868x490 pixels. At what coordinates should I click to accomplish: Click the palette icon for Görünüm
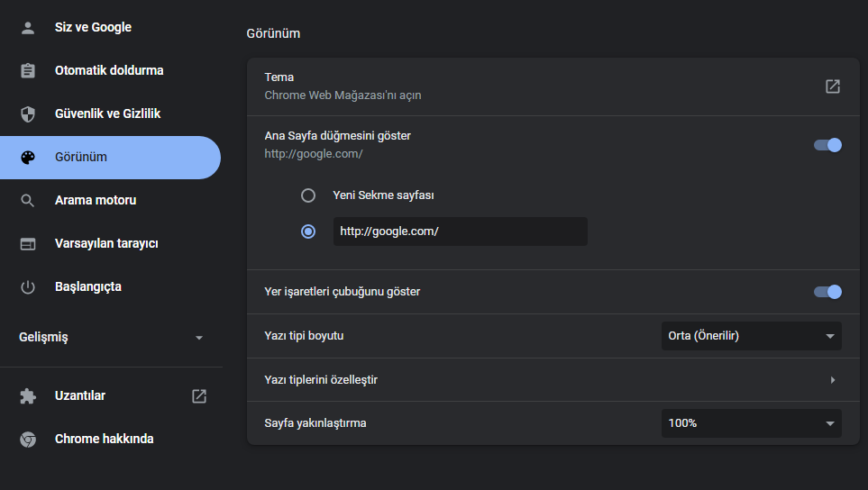click(x=28, y=158)
